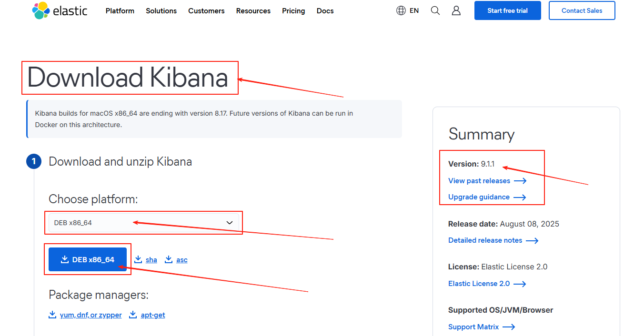Click the download icon beside apt-get
The image size is (644, 336).
133,315
